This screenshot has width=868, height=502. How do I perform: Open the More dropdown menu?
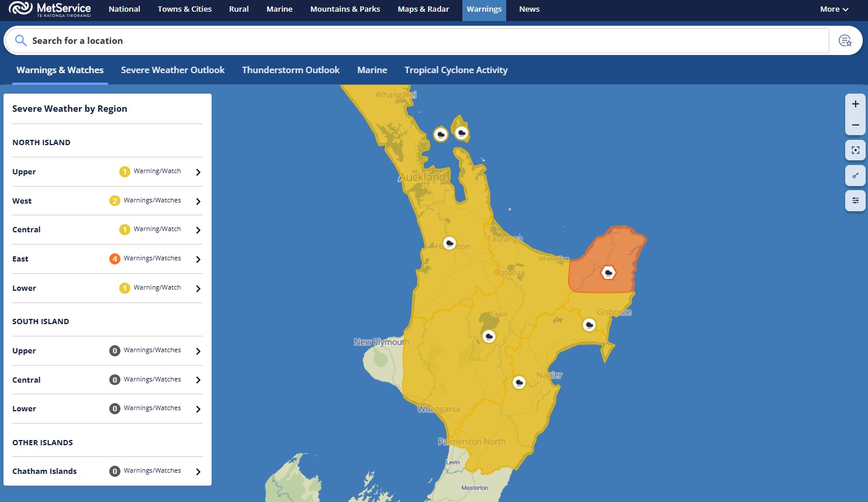tap(834, 9)
